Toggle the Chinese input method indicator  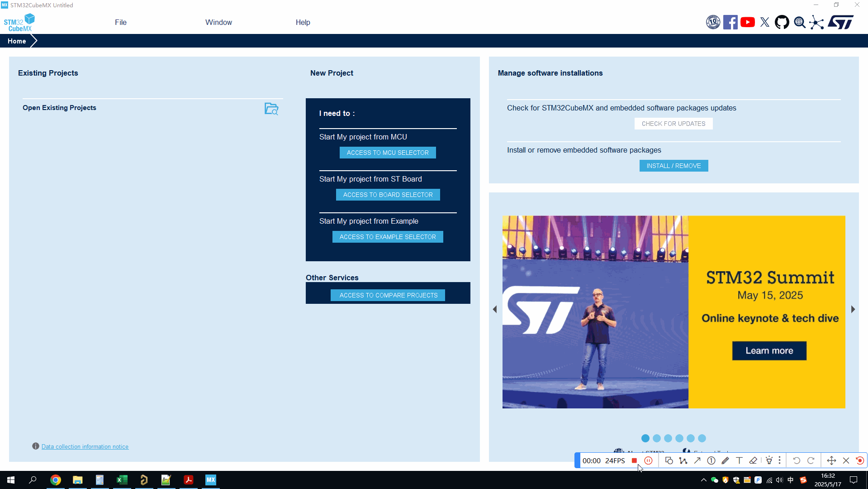tap(790, 480)
